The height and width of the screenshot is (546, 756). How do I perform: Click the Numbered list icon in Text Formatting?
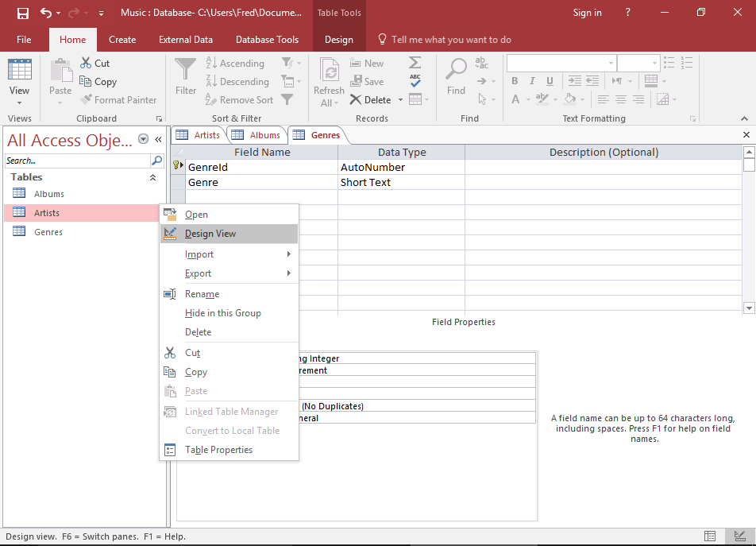[x=687, y=63]
